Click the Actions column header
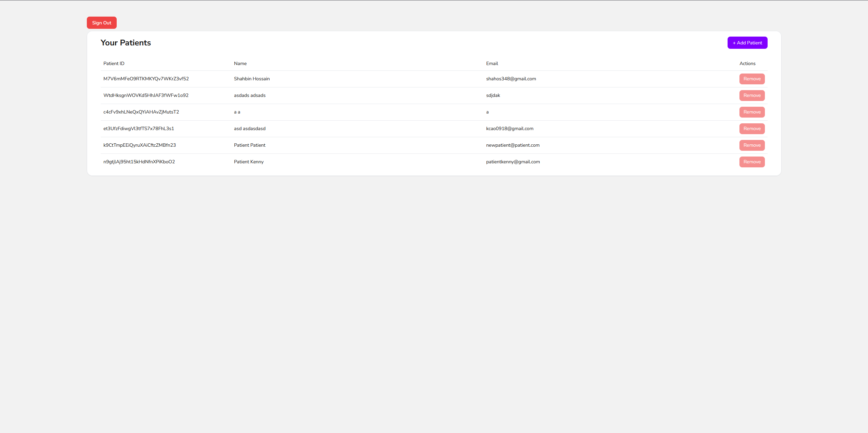The image size is (868, 433). coord(747,63)
